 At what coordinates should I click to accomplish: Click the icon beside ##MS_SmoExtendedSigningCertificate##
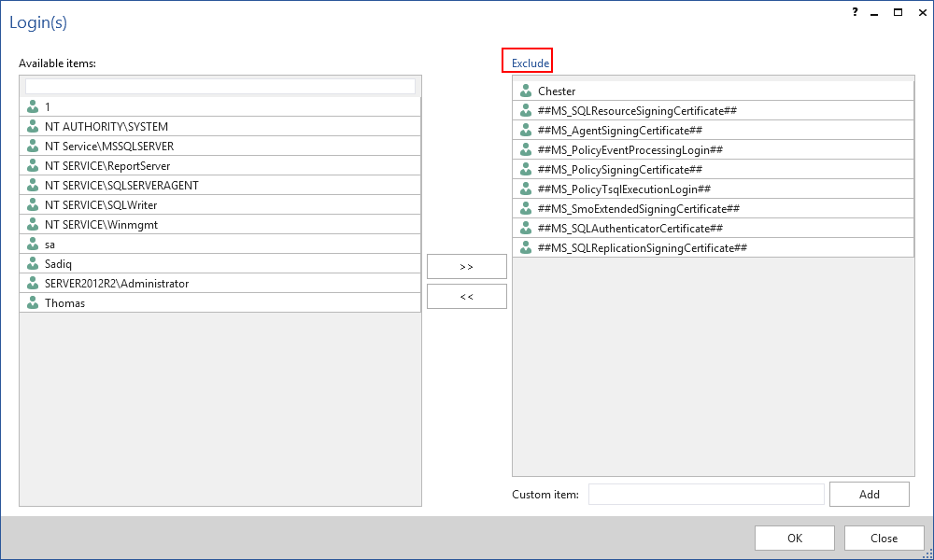click(x=525, y=208)
